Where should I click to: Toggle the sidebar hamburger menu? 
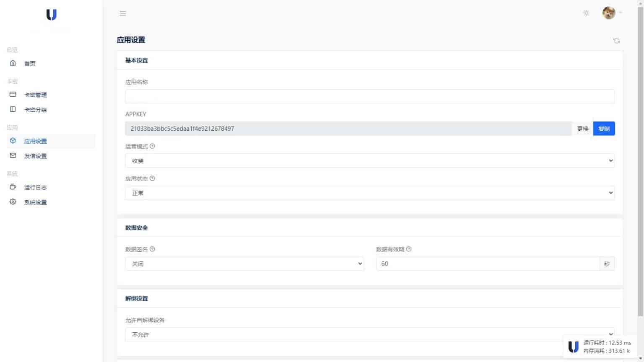(123, 13)
